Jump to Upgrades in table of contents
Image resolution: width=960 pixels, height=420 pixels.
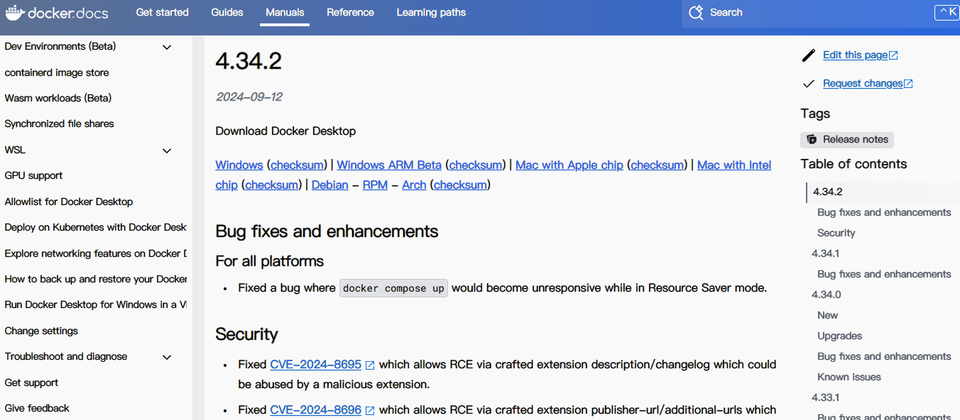[x=840, y=336]
